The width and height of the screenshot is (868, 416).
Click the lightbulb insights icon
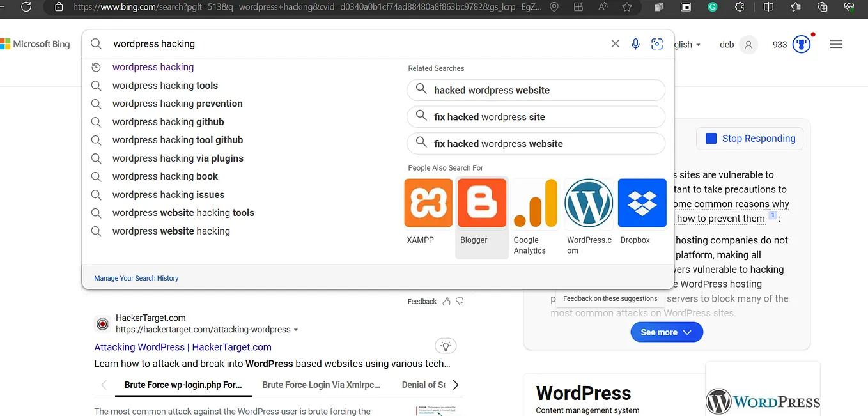[x=446, y=346]
